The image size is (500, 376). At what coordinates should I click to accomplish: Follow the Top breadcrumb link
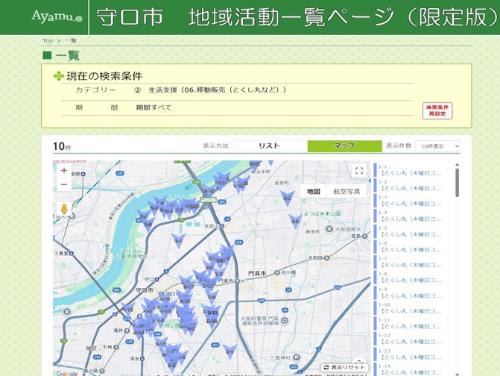click(48, 41)
